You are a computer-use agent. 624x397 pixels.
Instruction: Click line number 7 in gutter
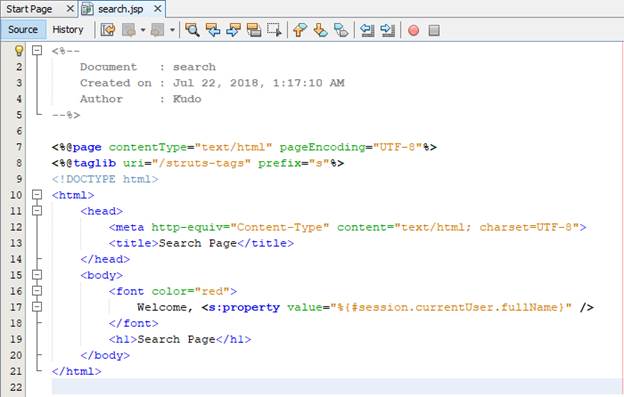click(19, 147)
